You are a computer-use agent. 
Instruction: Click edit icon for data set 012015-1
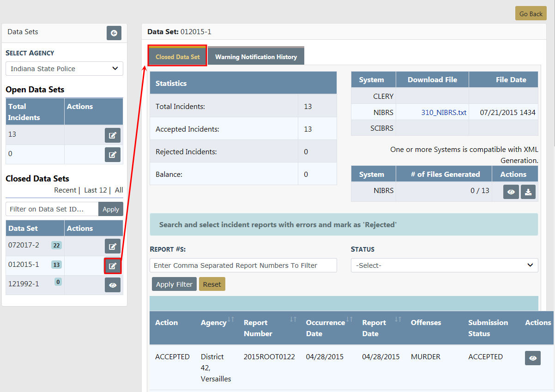[x=112, y=266]
